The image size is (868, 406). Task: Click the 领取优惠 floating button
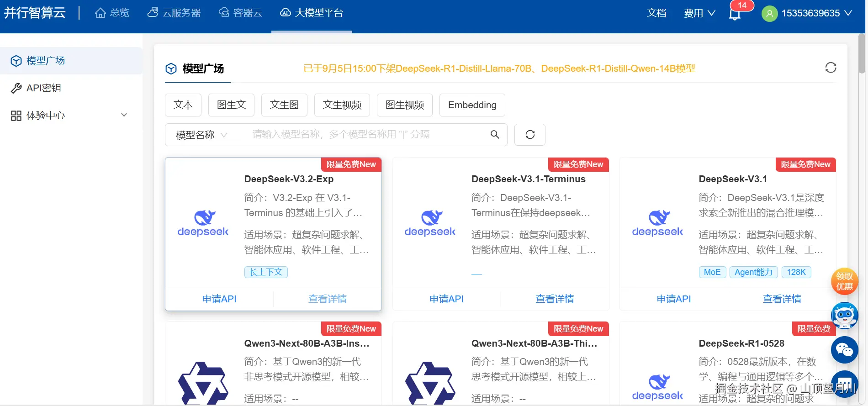[844, 281]
